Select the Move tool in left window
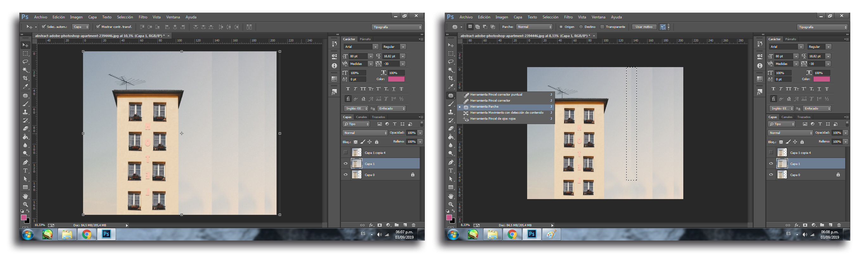The height and width of the screenshot is (257, 868). point(25,45)
